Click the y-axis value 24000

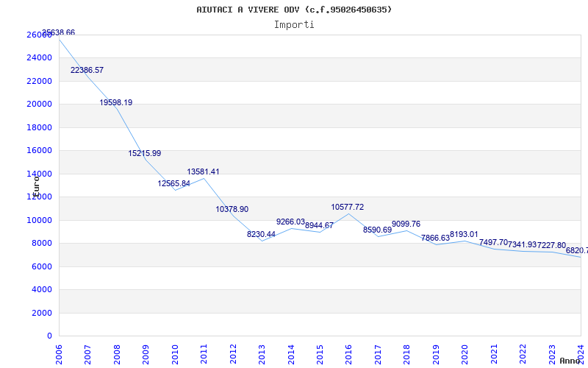click(x=39, y=58)
